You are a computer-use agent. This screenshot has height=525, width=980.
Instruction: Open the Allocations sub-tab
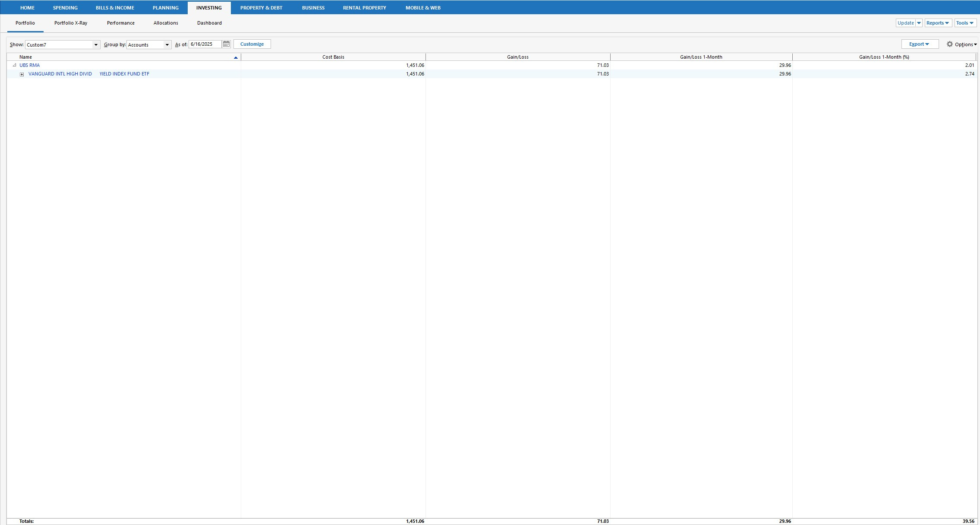tap(166, 23)
